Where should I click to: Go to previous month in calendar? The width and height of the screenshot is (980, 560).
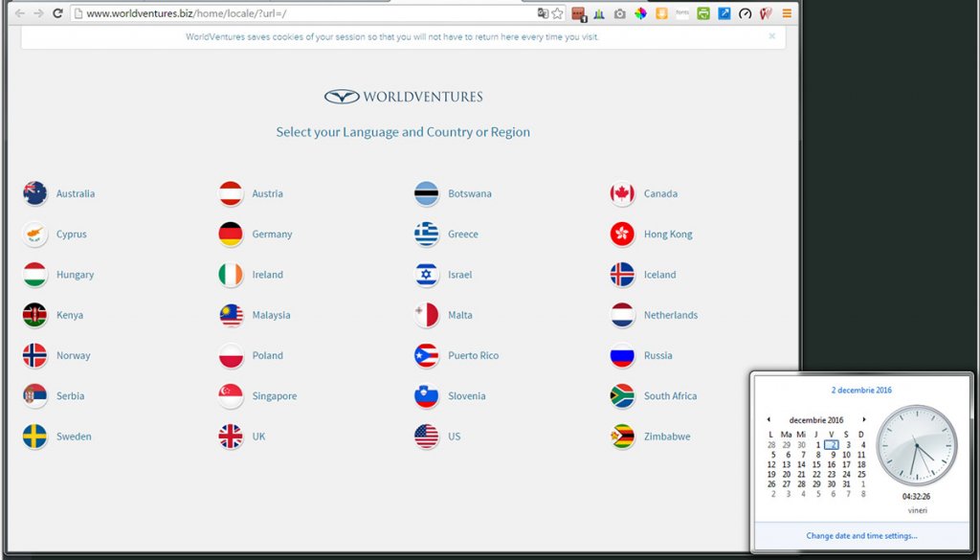[768, 420]
